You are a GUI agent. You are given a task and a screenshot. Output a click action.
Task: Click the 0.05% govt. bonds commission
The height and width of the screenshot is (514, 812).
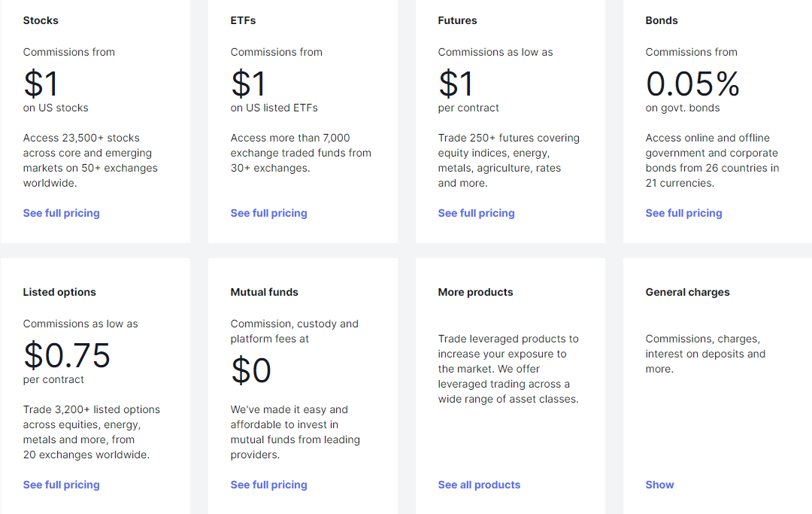(x=692, y=84)
